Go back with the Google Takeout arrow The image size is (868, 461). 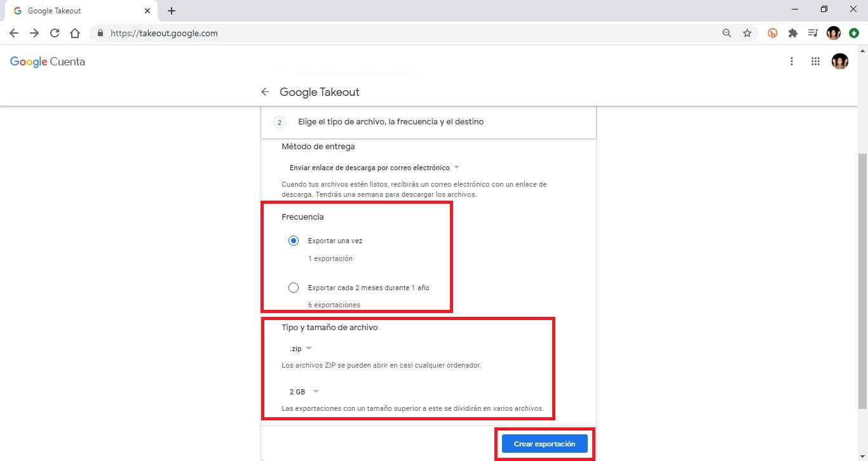coord(266,92)
